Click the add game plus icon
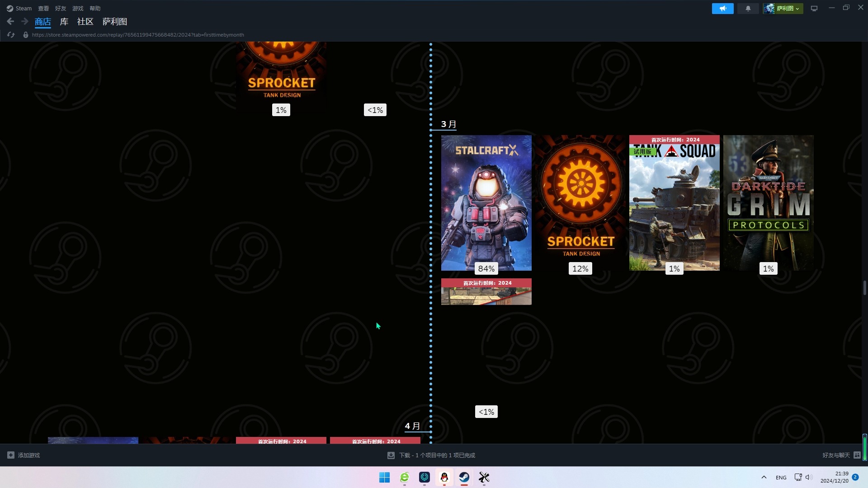Screen dimensions: 868x488 [x=11, y=455]
